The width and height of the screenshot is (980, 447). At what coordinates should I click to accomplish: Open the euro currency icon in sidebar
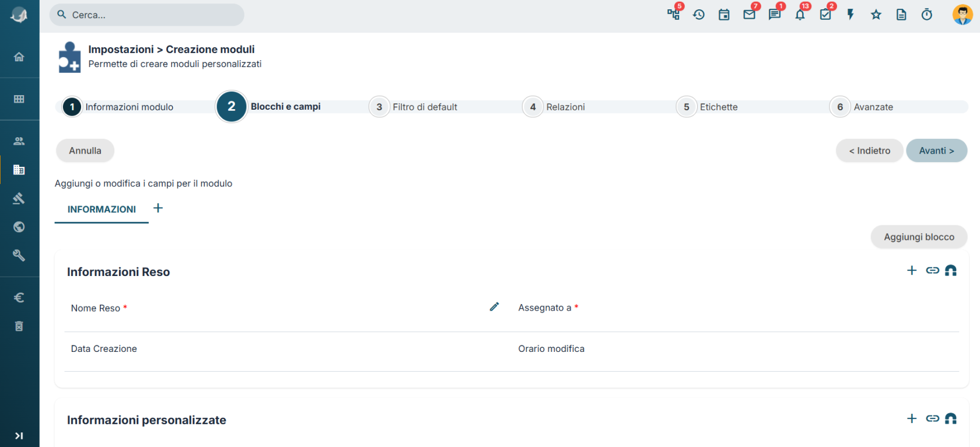click(x=19, y=298)
